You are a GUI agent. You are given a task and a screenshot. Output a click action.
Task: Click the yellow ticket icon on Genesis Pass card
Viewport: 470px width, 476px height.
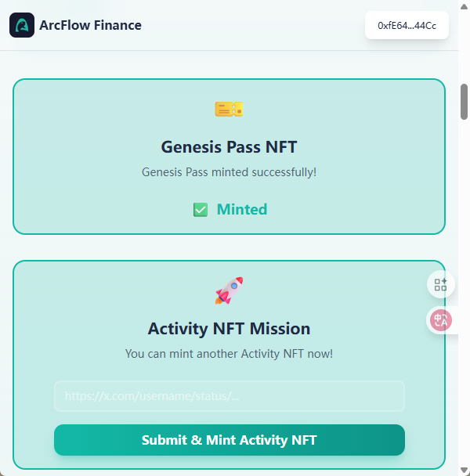click(x=229, y=109)
